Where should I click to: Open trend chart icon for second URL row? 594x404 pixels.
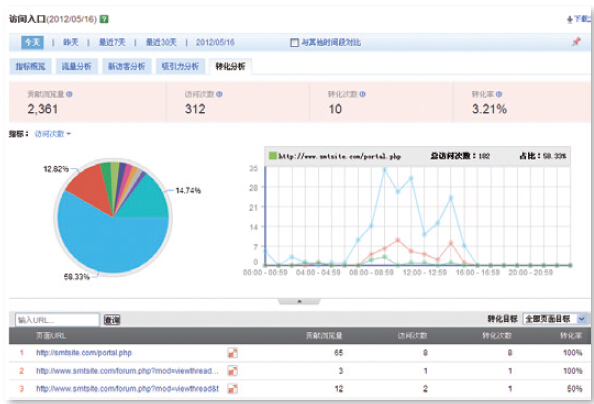tap(233, 371)
